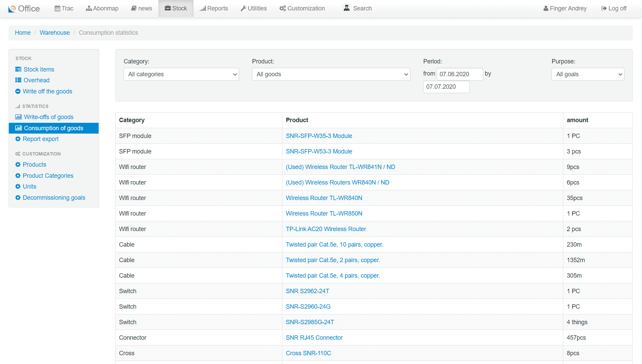Click the Reports signal bars icon
The width and height of the screenshot is (642, 364).
point(203,8)
